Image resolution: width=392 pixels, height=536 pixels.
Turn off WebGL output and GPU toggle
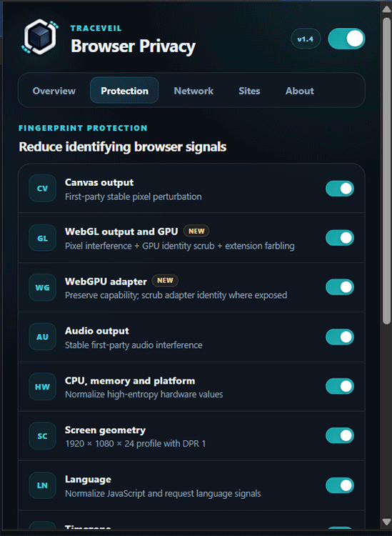(340, 238)
